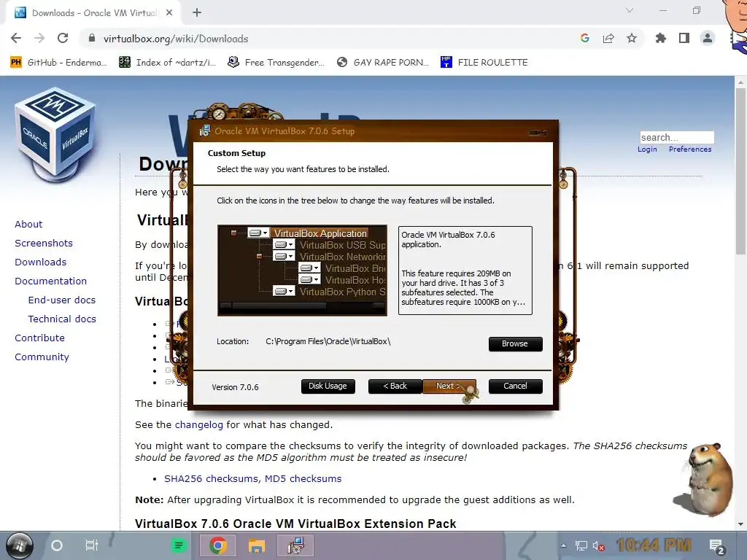This screenshot has height=560, width=747.
Task: Select the Downloads - Oracle VM VirtualBox tab
Action: pyautogui.click(x=93, y=13)
